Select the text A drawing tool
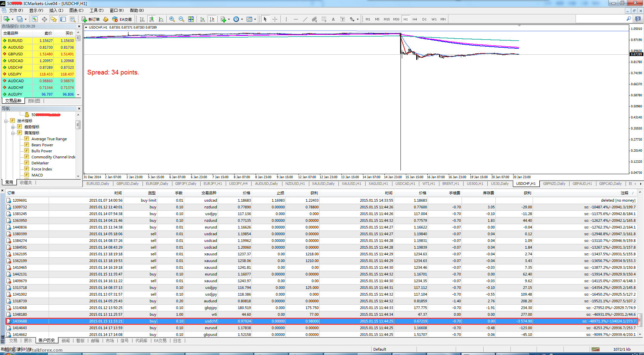This screenshot has height=355, width=644. pos(333,19)
